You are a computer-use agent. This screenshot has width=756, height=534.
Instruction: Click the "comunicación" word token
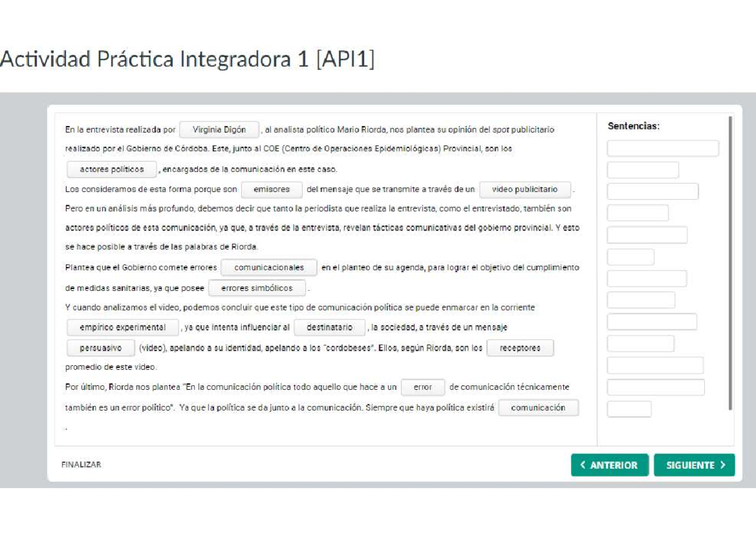[539, 407]
